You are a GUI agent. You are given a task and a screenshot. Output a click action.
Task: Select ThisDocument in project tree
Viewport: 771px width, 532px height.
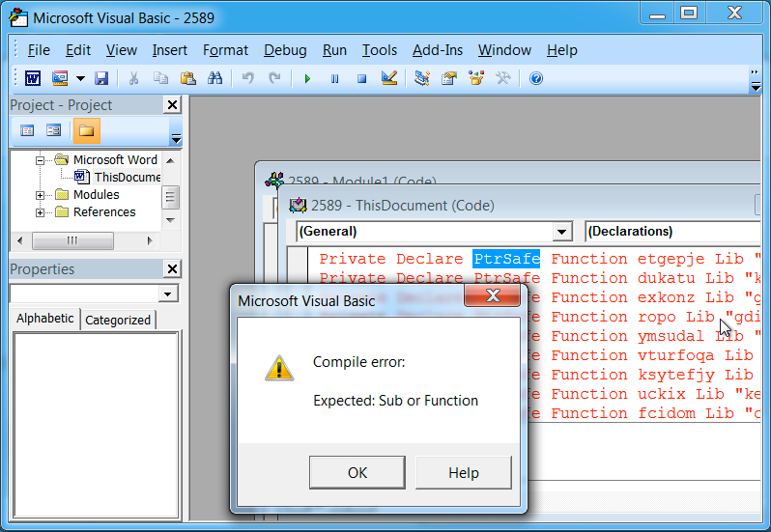click(x=128, y=177)
